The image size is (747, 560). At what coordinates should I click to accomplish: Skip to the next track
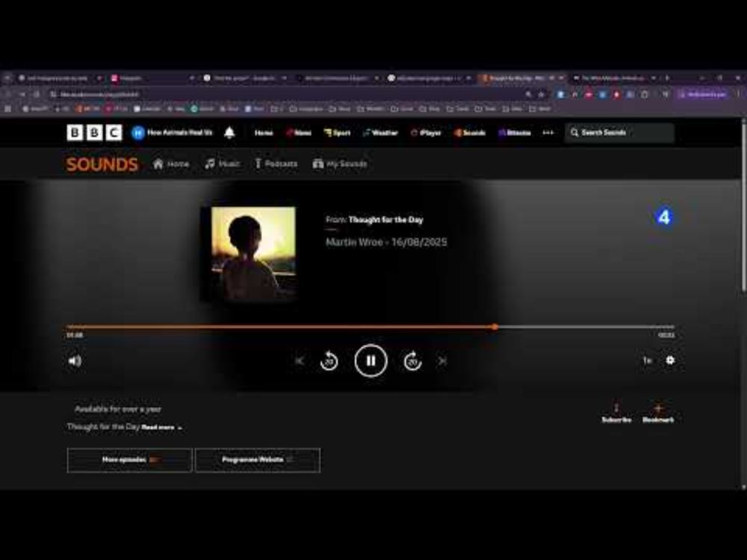[x=442, y=361]
